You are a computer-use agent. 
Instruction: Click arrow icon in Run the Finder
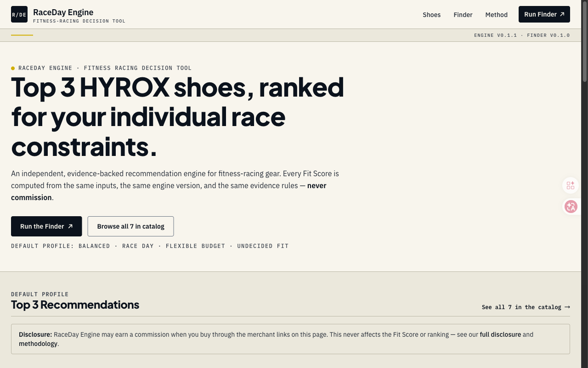click(70, 226)
